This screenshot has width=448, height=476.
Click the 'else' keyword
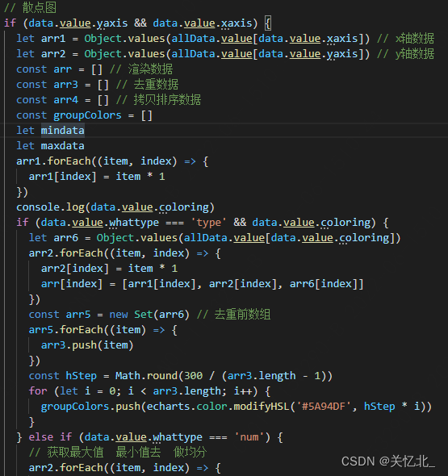41,437
